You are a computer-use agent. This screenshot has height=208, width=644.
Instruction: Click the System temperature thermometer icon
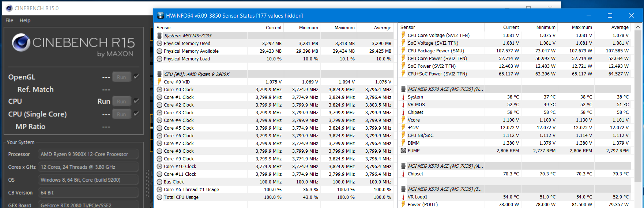pyautogui.click(x=403, y=97)
